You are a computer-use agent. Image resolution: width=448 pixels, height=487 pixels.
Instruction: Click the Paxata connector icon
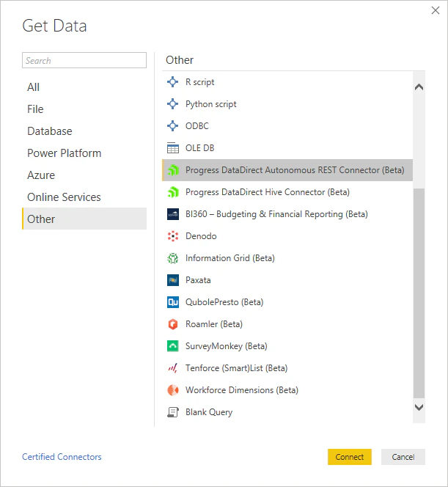173,280
